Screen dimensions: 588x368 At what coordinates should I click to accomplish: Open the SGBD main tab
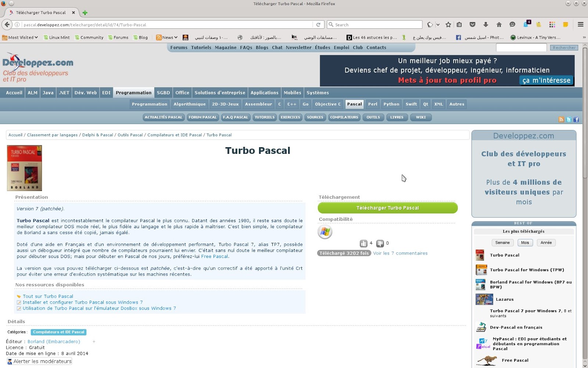tap(163, 93)
